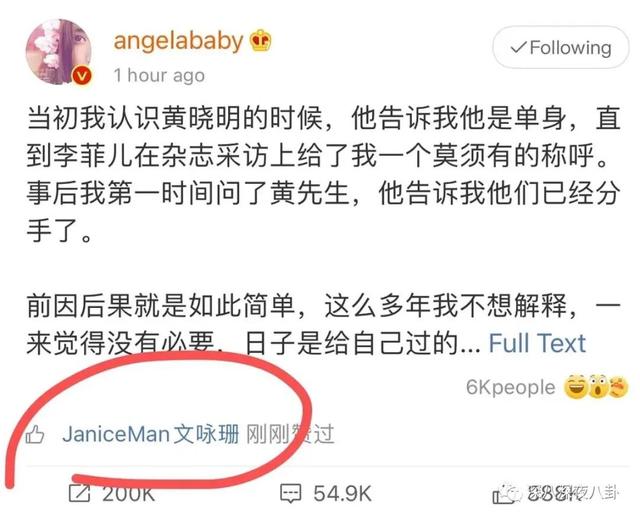Tap the shocked emoji reaction
The image size is (640, 520).
coord(597,387)
